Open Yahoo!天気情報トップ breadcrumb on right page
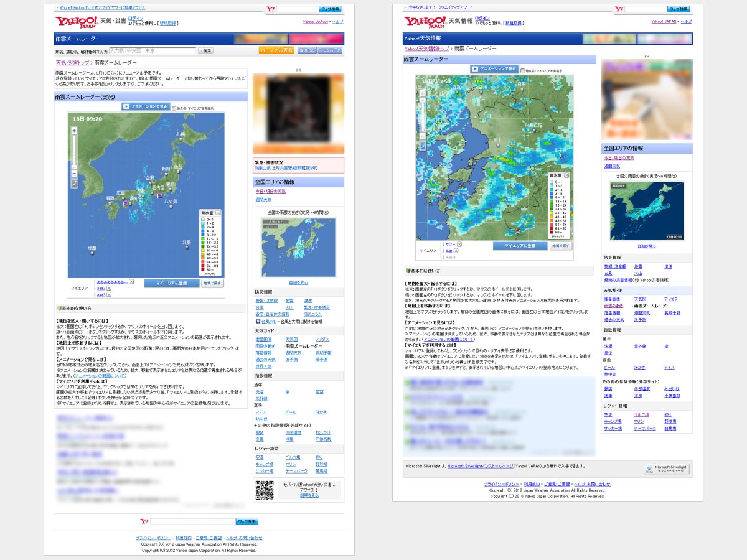This screenshot has width=747, height=560. point(427,49)
